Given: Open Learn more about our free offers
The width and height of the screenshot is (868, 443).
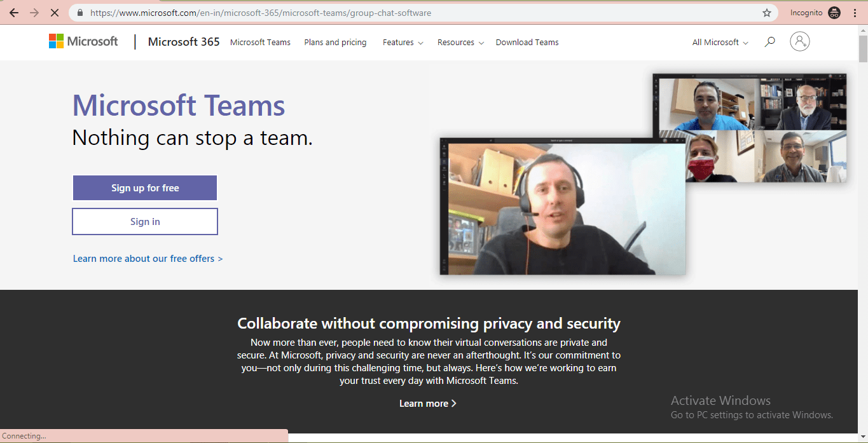Looking at the screenshot, I should (148, 259).
